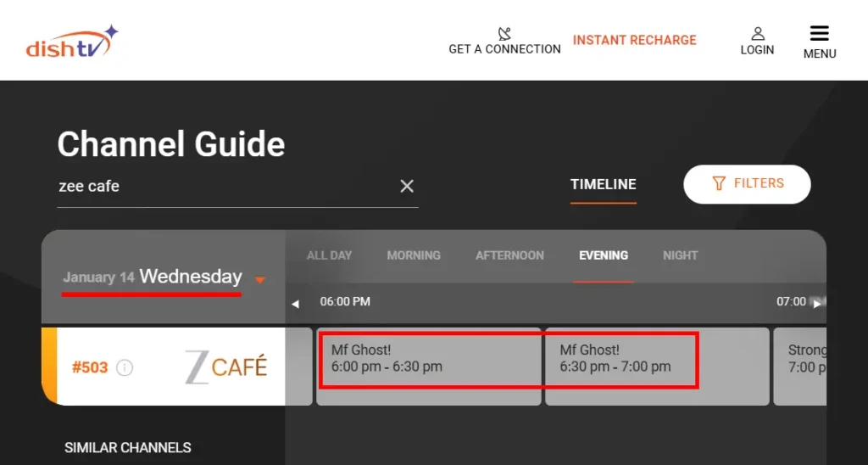868x465 pixels.
Task: Show info for channel #503
Action: pos(125,367)
